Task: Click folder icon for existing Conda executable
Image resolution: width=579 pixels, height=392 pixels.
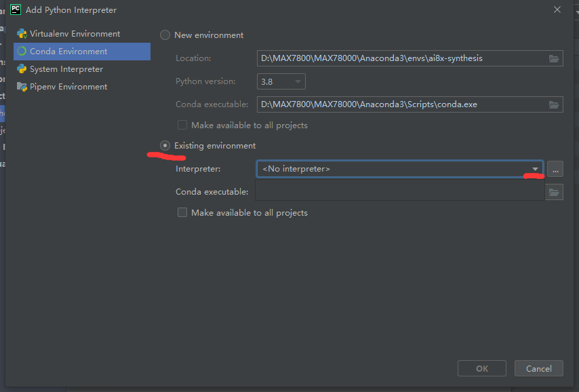Action: click(x=554, y=193)
